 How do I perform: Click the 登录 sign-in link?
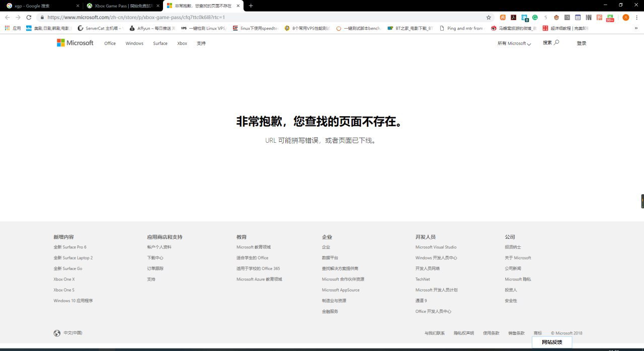pyautogui.click(x=581, y=43)
